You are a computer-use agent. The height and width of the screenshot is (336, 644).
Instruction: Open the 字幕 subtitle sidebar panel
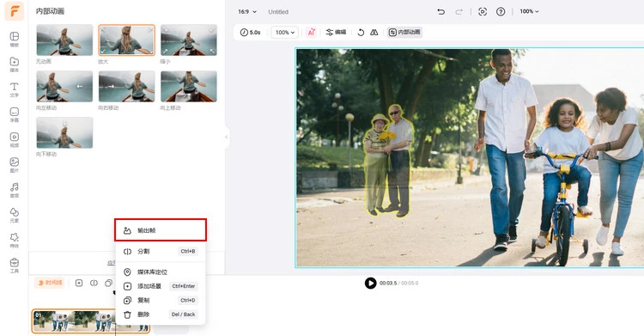pyautogui.click(x=15, y=115)
